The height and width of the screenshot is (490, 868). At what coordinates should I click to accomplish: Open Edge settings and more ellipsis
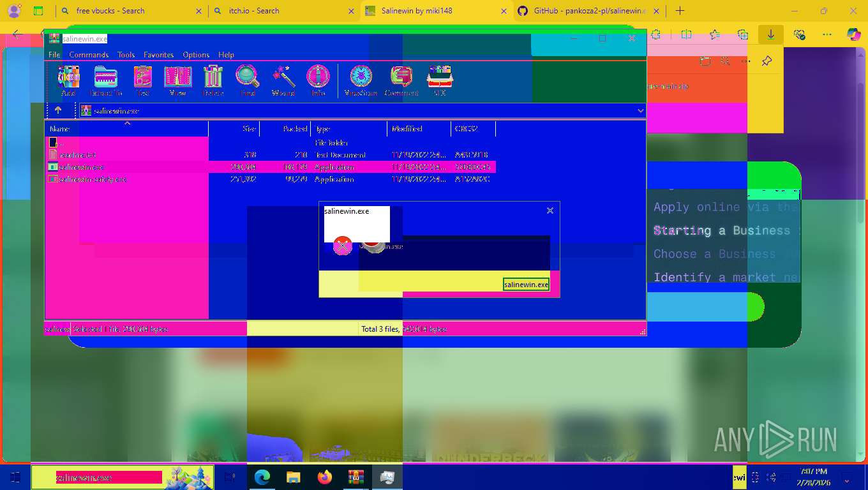(827, 34)
